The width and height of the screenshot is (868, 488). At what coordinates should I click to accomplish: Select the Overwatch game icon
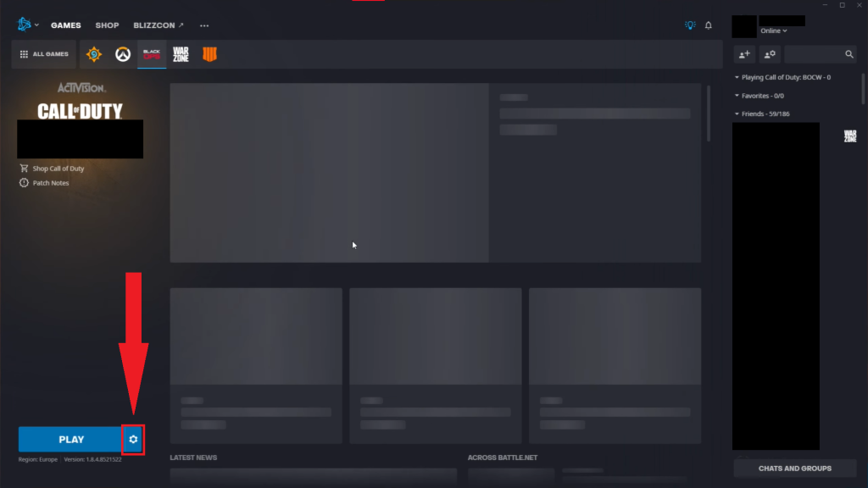123,54
